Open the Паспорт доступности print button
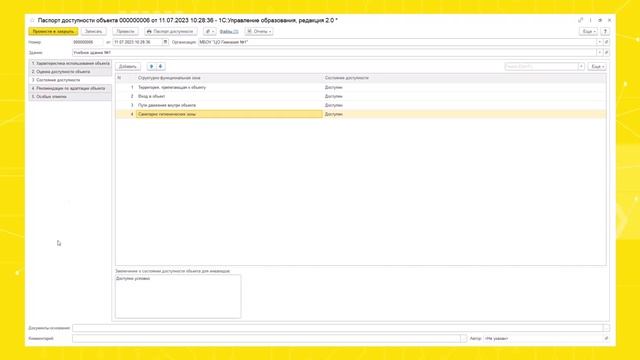This screenshot has height=360, width=640. tap(170, 31)
